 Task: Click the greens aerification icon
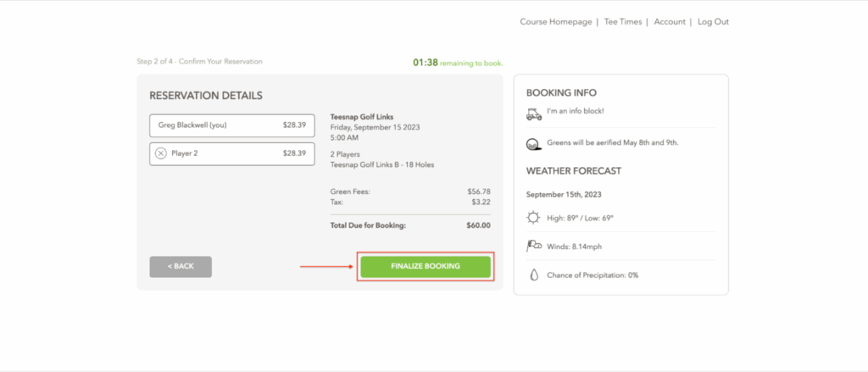[x=534, y=143]
